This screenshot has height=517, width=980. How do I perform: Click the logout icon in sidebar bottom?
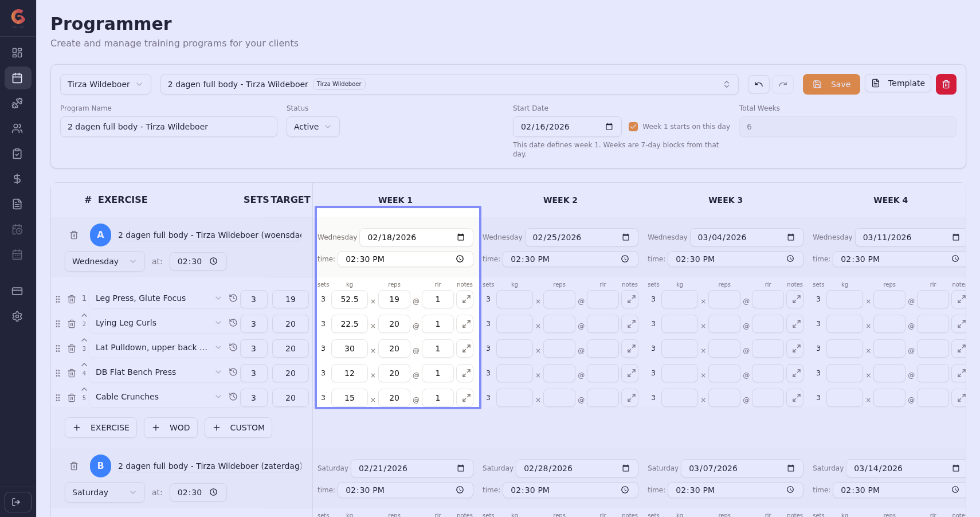point(17,502)
